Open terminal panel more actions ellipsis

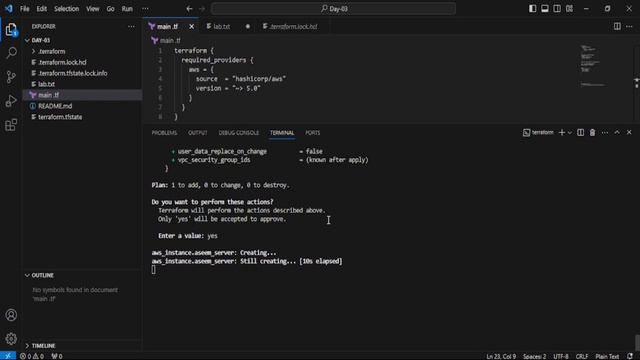[x=604, y=133]
